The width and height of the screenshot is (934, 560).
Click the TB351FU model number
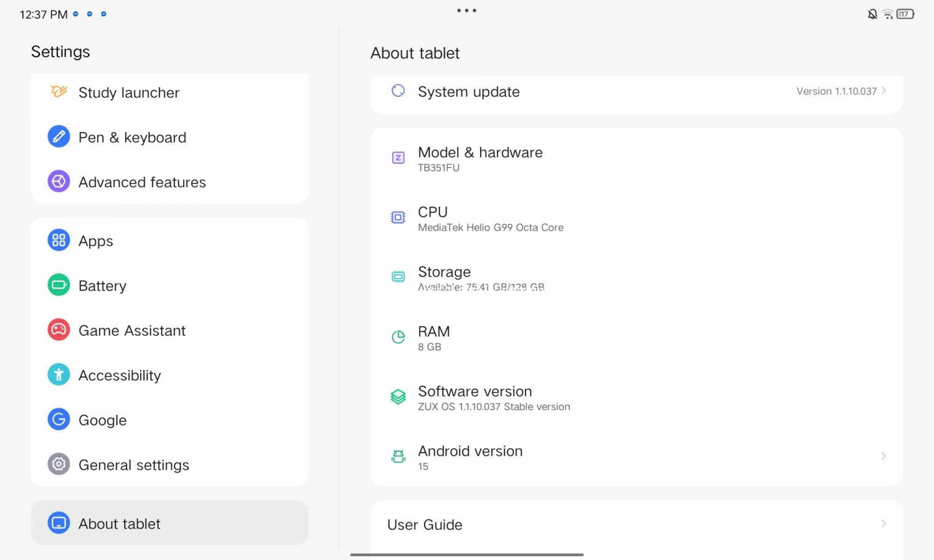(438, 168)
